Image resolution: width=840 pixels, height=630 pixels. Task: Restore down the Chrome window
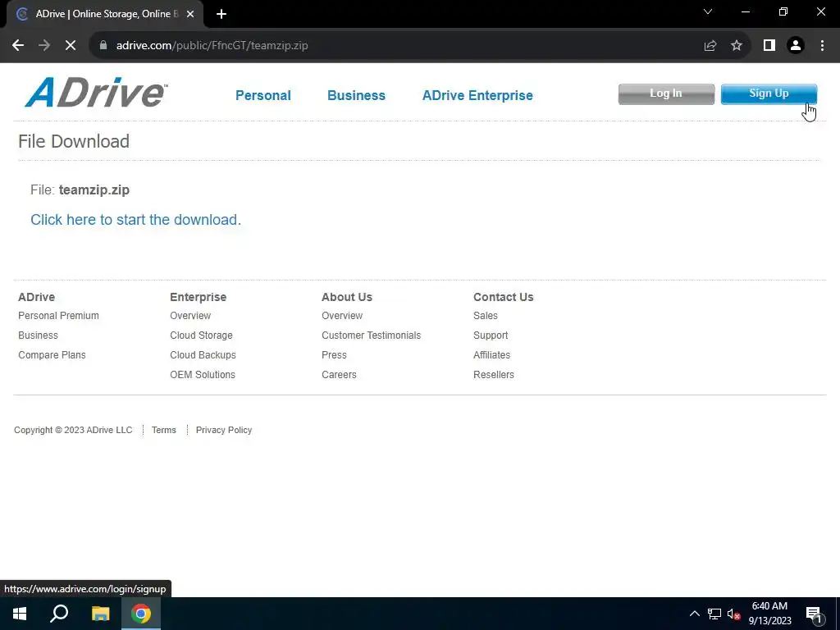click(783, 11)
